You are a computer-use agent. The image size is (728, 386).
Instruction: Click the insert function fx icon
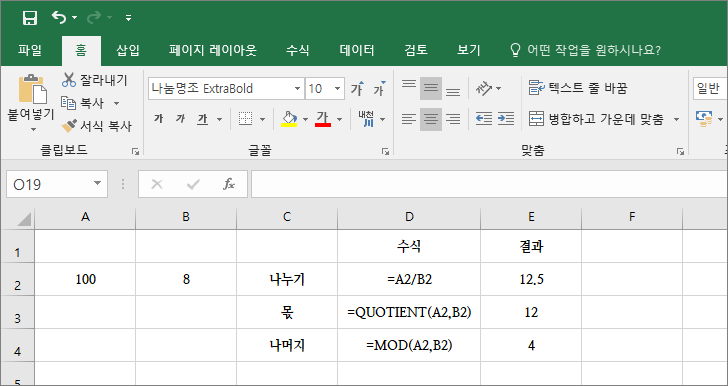(229, 185)
